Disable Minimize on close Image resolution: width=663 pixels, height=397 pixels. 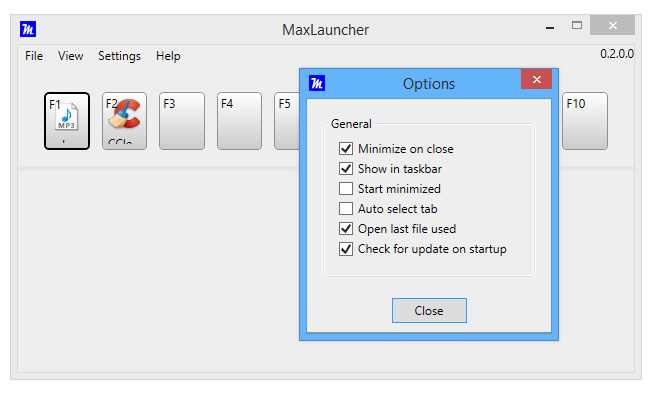pyautogui.click(x=346, y=149)
